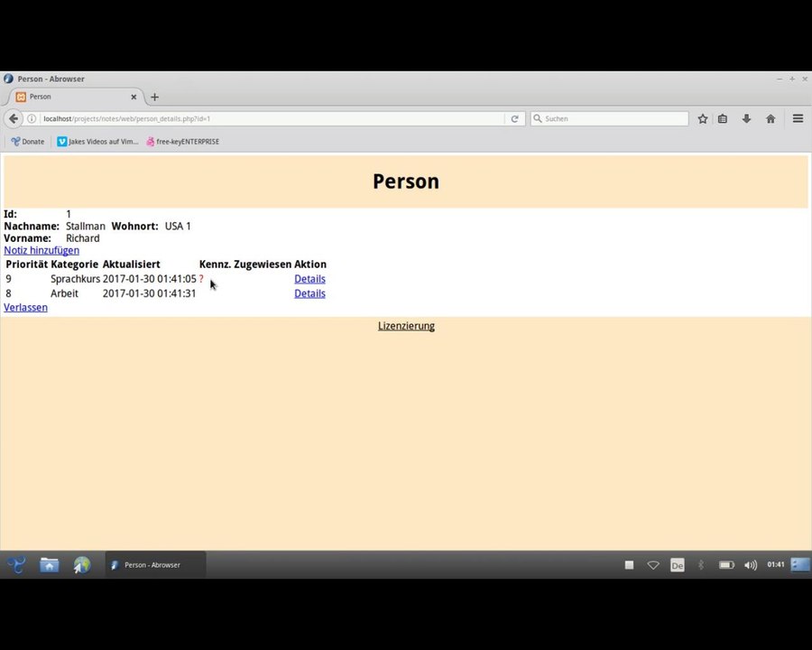Open the file manager taskbar icon

[x=50, y=564]
